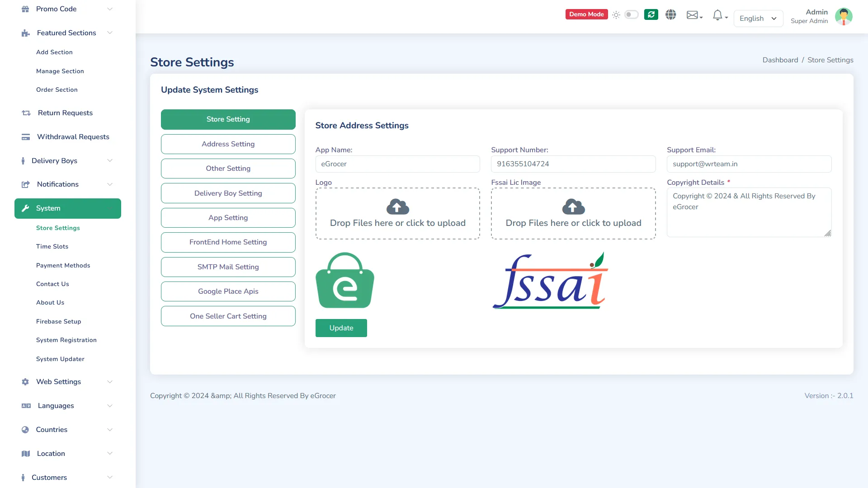Open the One Seller Cart Setting tab
The image size is (868, 488).
pyautogui.click(x=228, y=316)
